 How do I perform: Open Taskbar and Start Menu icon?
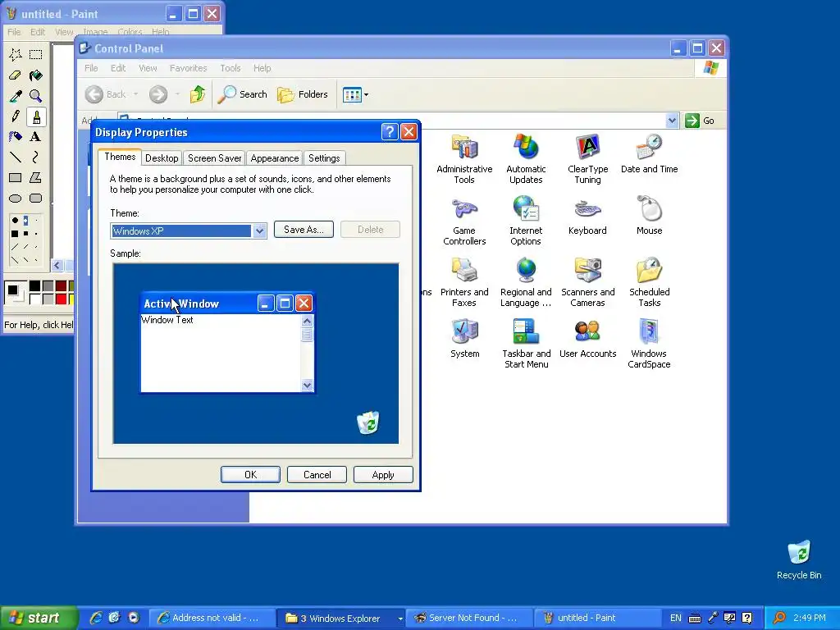click(526, 344)
